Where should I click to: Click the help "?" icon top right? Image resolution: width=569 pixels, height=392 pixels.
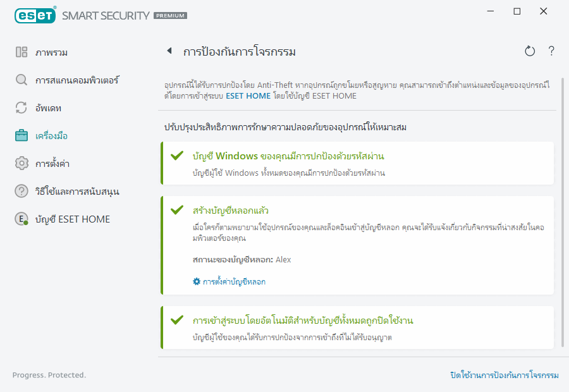point(551,51)
